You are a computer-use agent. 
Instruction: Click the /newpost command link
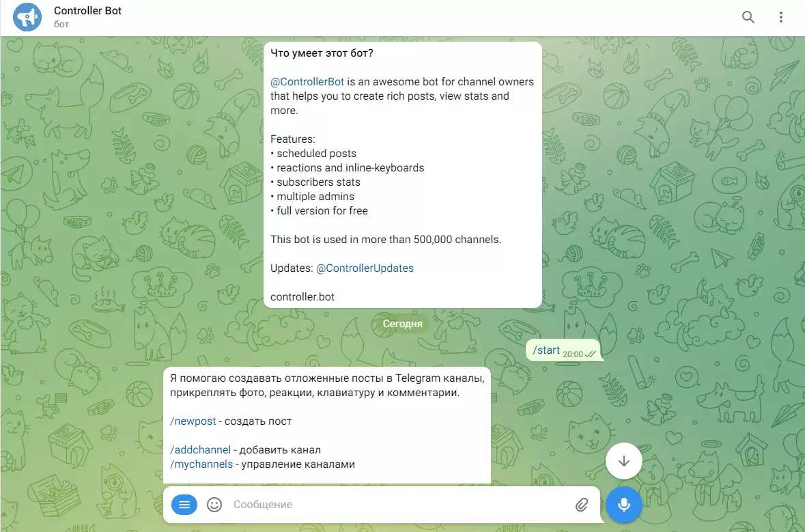click(193, 421)
